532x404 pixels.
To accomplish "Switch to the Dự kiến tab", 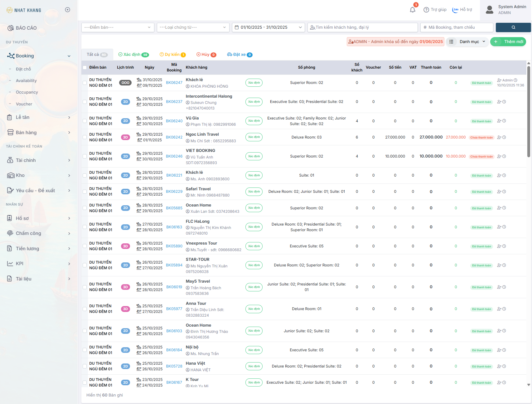I will [x=172, y=55].
